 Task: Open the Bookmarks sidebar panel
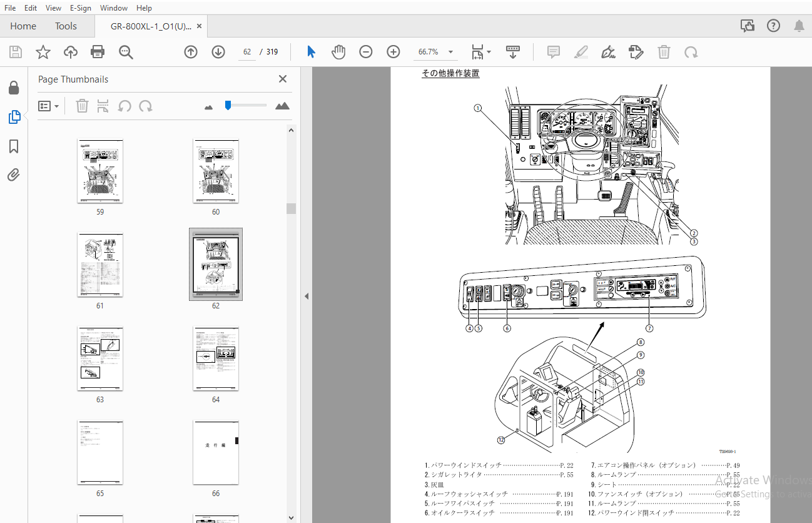pyautogui.click(x=14, y=146)
